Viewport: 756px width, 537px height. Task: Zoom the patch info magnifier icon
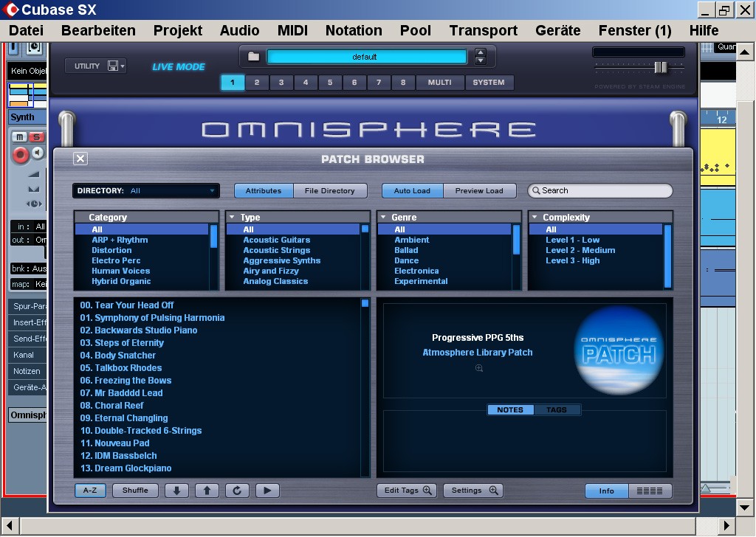pyautogui.click(x=478, y=368)
